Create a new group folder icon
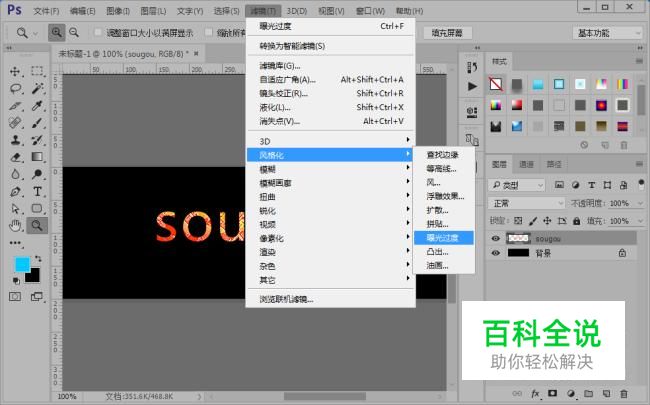 (x=588, y=393)
